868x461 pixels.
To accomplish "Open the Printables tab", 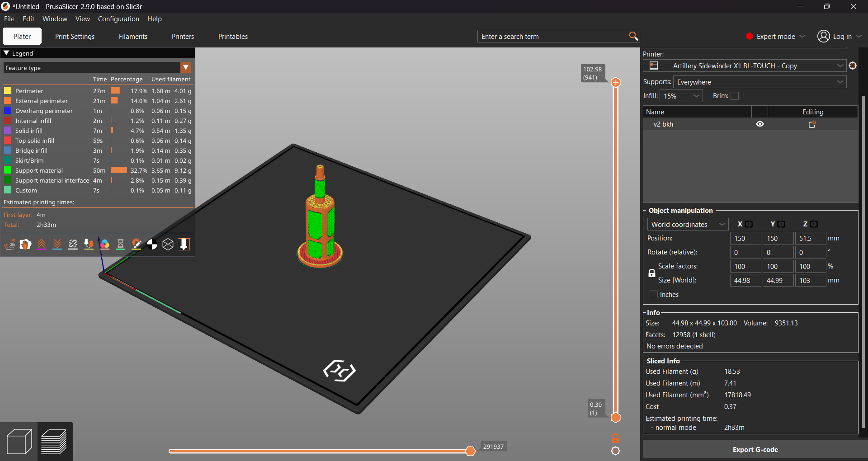I will [233, 36].
